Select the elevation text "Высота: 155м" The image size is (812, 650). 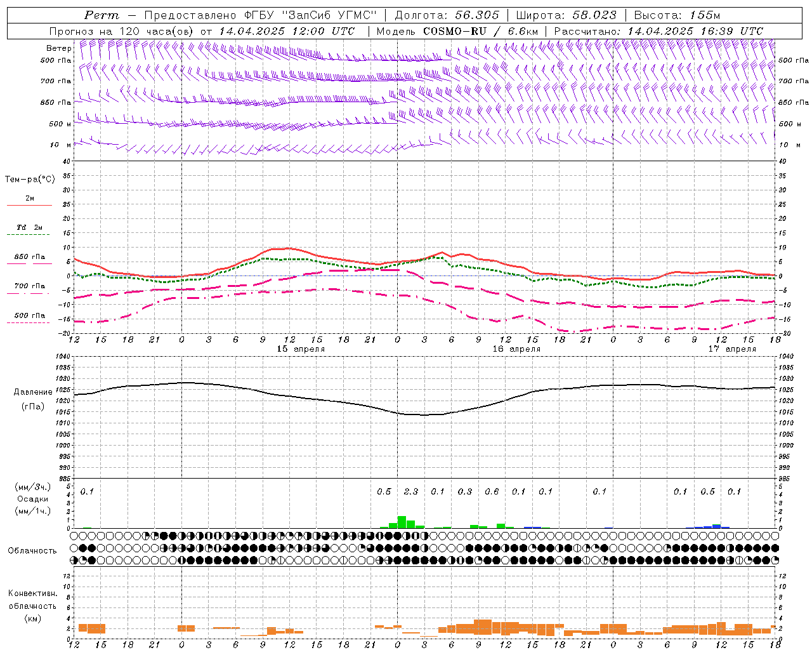tap(677, 15)
